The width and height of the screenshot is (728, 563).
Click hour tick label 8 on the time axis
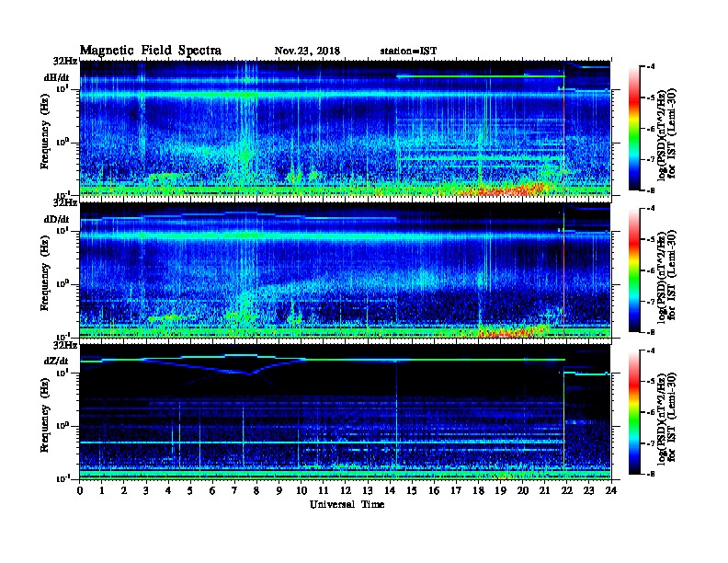click(256, 491)
